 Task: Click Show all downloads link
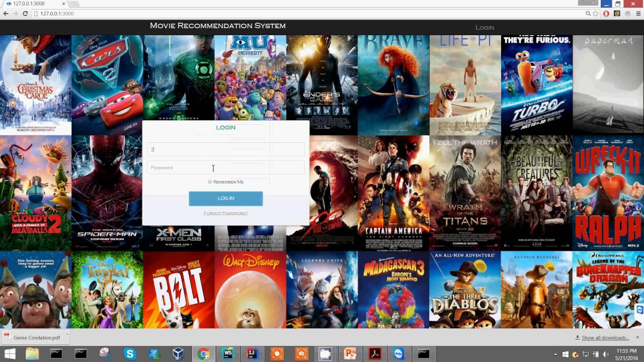click(605, 338)
